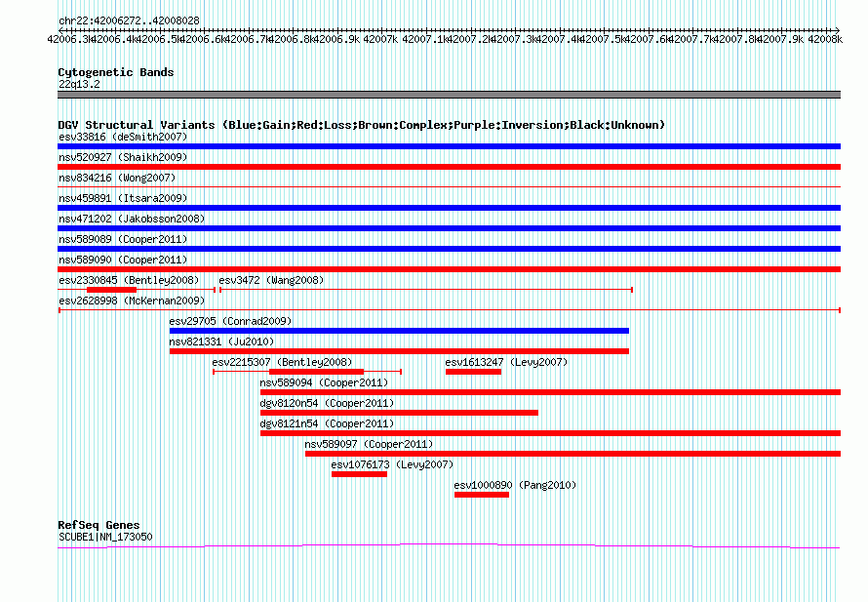868x602 pixels.
Task: Select the dgv8120n54 (Cooper2011) red bar
Action: coord(399,413)
